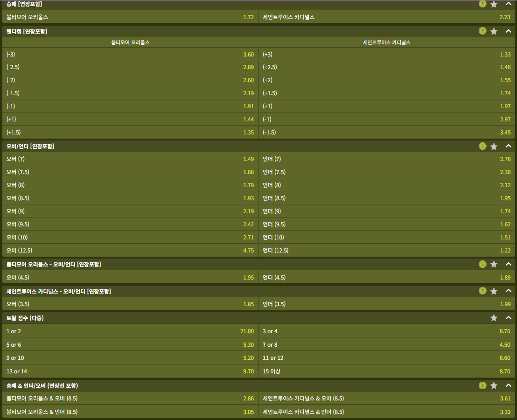Collapse the 오버/언더 [연장포함] section
Image resolution: width=517 pixels, height=420 pixels.
pos(509,146)
